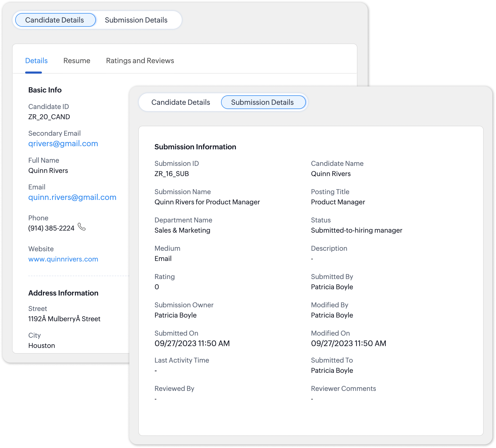
Task: Click the Submission Information heading
Action: [195, 147]
